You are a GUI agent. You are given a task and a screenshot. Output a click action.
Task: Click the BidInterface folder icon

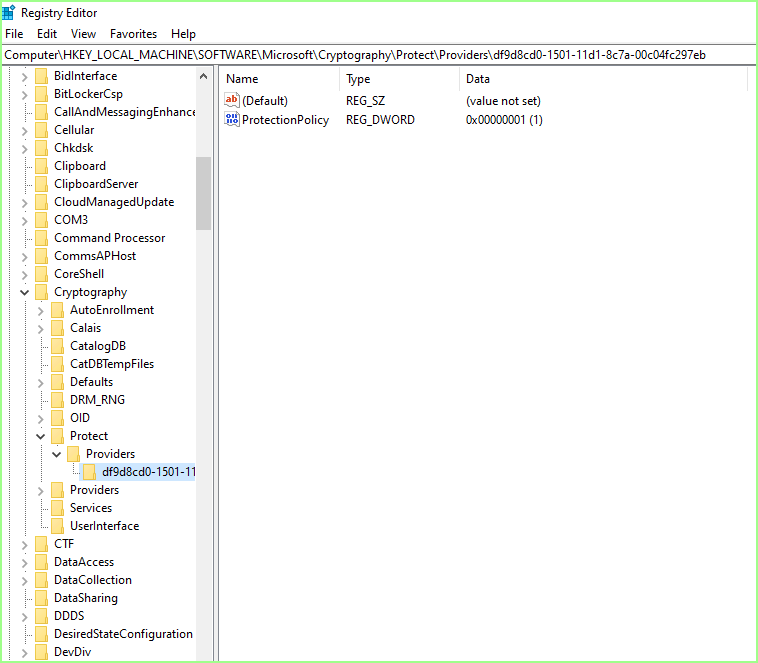tap(42, 76)
